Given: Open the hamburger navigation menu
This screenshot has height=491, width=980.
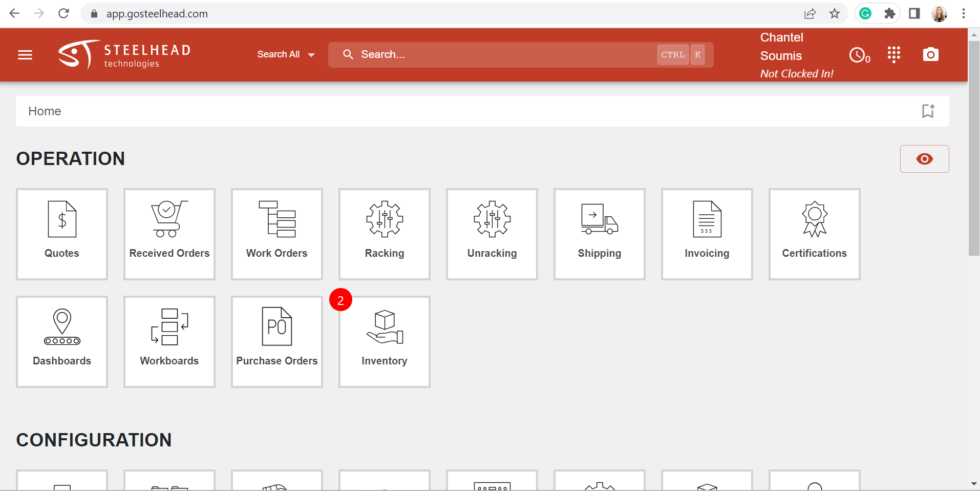Looking at the screenshot, I should pyautogui.click(x=25, y=55).
